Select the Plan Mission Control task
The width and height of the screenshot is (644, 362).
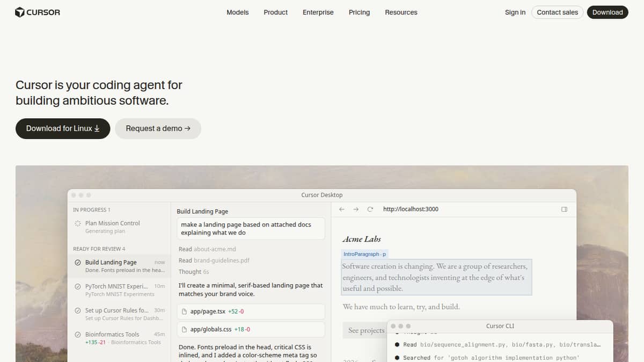pos(119,227)
